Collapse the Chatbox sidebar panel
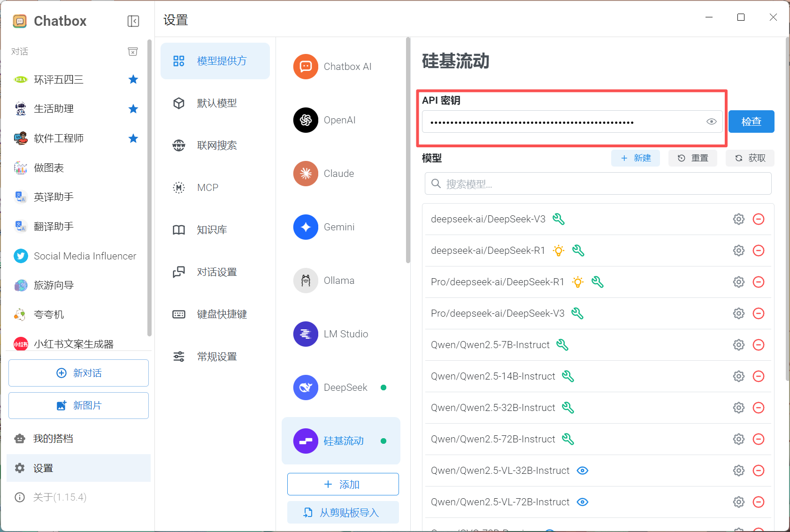This screenshot has width=790, height=532. [x=133, y=21]
